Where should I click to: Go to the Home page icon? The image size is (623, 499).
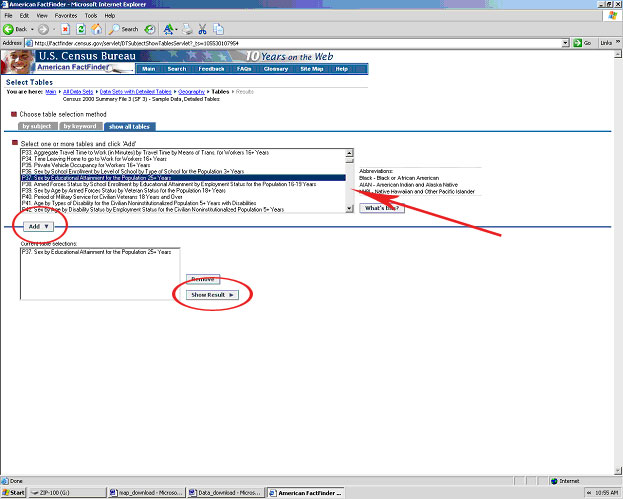[96, 29]
